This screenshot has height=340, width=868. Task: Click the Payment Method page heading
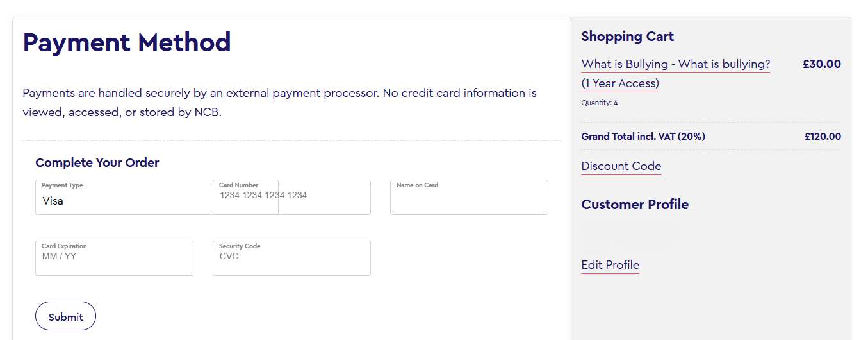click(x=127, y=42)
